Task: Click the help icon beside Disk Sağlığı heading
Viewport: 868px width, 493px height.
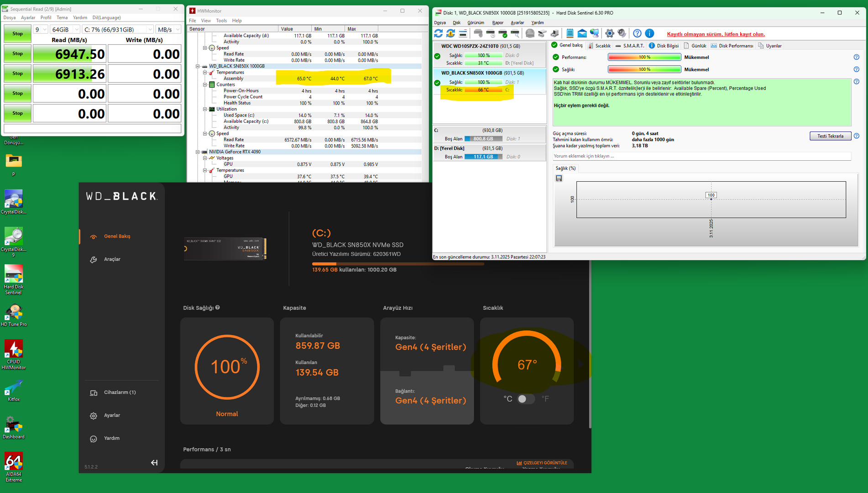Action: [x=218, y=308]
